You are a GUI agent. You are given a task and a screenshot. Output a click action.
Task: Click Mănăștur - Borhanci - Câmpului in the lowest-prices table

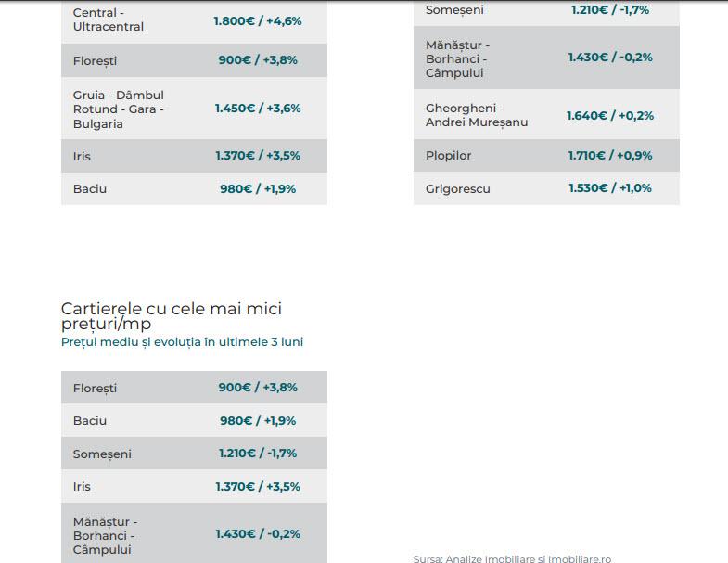(x=105, y=535)
